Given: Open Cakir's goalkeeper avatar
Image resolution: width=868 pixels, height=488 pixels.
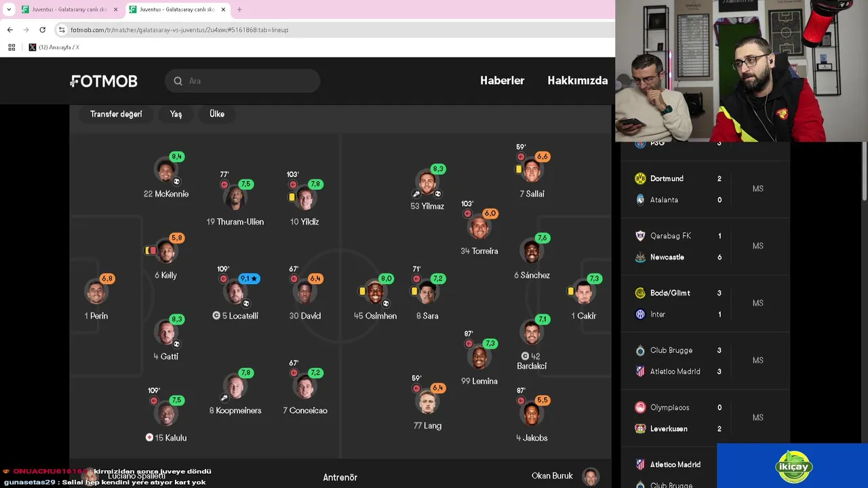Looking at the screenshot, I should coord(584,293).
